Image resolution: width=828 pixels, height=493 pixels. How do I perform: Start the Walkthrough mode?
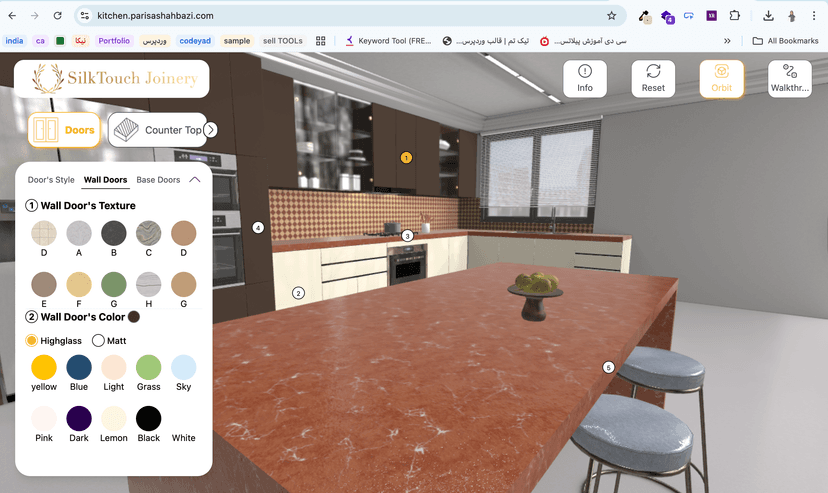pos(789,79)
